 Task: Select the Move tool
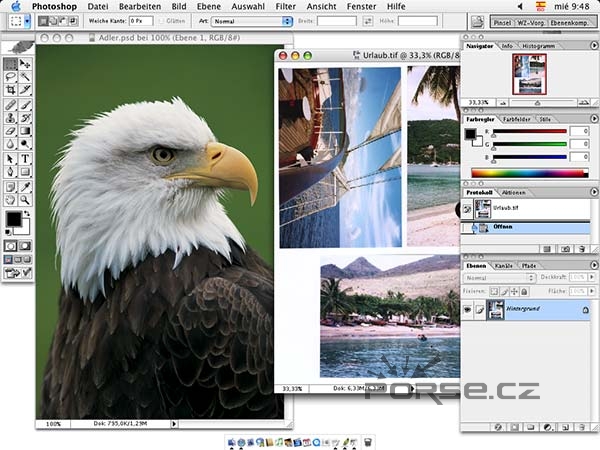(x=25, y=64)
